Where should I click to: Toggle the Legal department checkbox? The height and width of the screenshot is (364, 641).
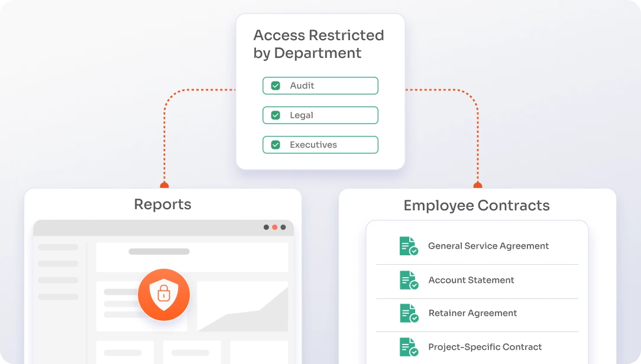coord(276,115)
